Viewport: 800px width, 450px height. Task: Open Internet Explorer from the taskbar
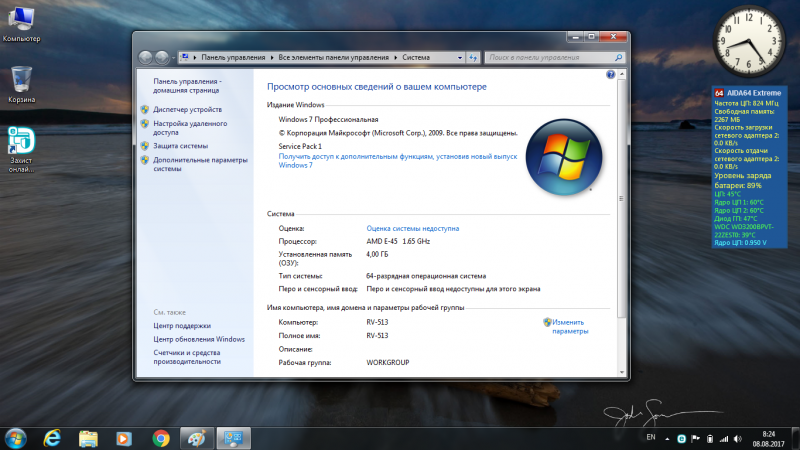point(51,437)
